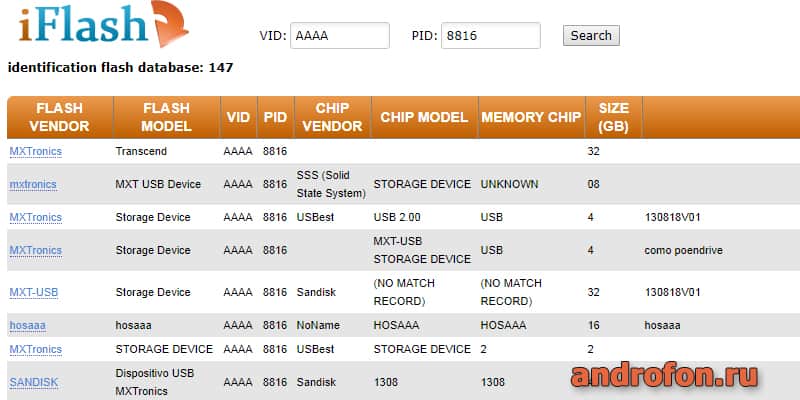Open the MXTronics link in the Transcend row
Image resolution: width=800 pixels, height=400 pixels.
point(36,152)
